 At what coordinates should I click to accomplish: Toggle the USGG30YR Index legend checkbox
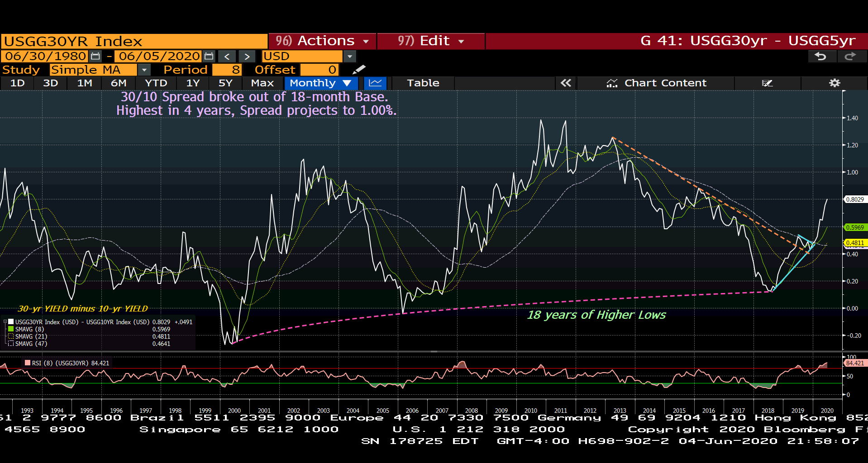5,321
